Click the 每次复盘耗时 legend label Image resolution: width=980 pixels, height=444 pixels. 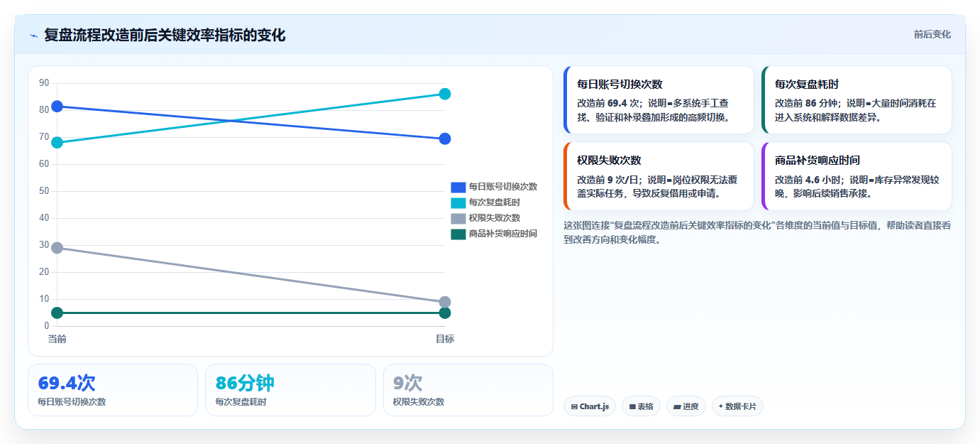pos(495,202)
